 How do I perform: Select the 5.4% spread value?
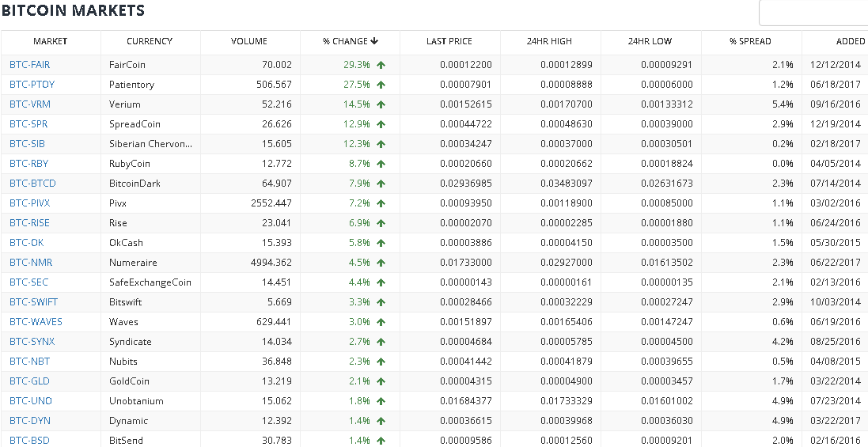783,104
